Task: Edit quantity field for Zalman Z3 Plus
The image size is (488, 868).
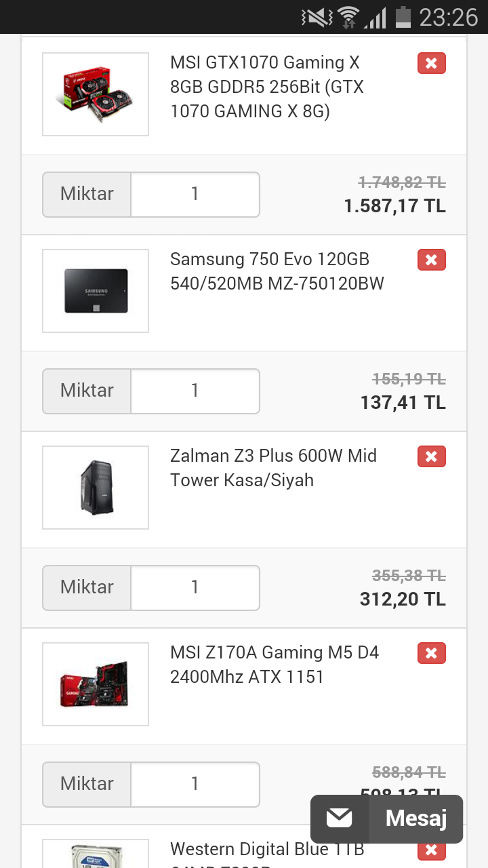Action: click(195, 588)
